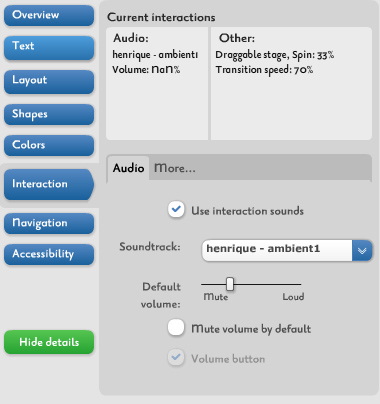Expand the Soundtrack dropdown arrow
380x404 pixels.
click(362, 250)
